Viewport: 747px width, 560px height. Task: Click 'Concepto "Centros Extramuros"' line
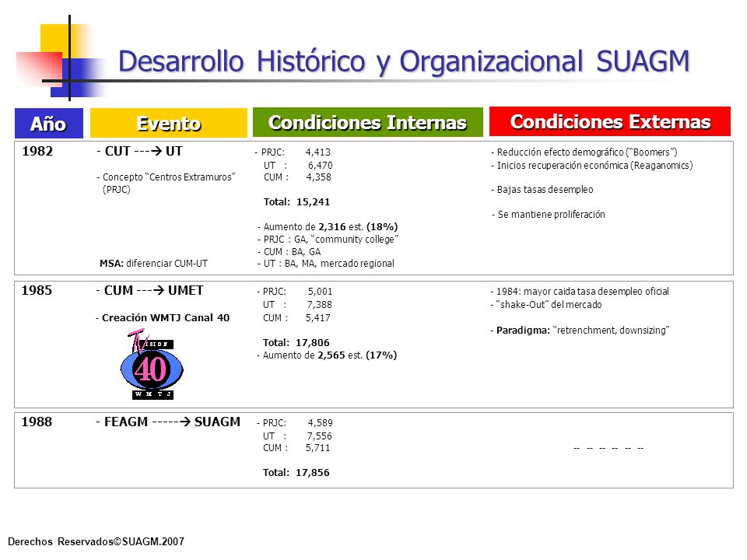166,177
